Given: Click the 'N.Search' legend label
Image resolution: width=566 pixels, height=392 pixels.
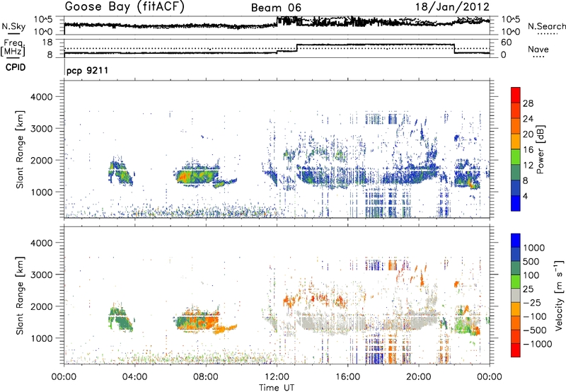Looking at the screenshot, I should pos(546,26).
